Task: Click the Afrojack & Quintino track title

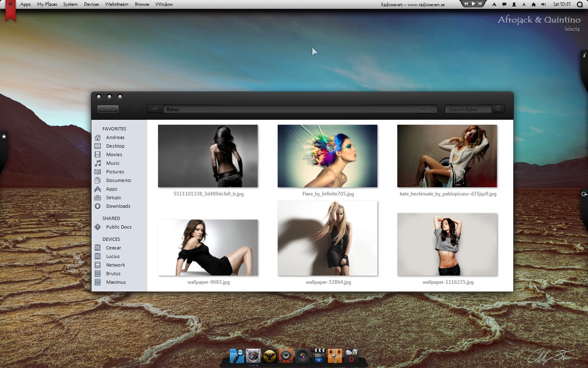Action: (x=539, y=20)
